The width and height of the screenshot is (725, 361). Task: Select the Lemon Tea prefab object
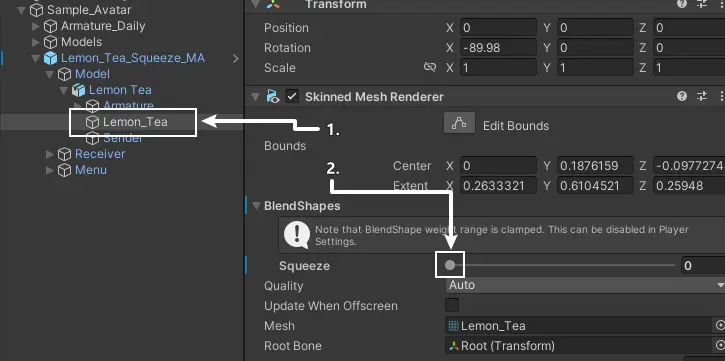coord(120,90)
